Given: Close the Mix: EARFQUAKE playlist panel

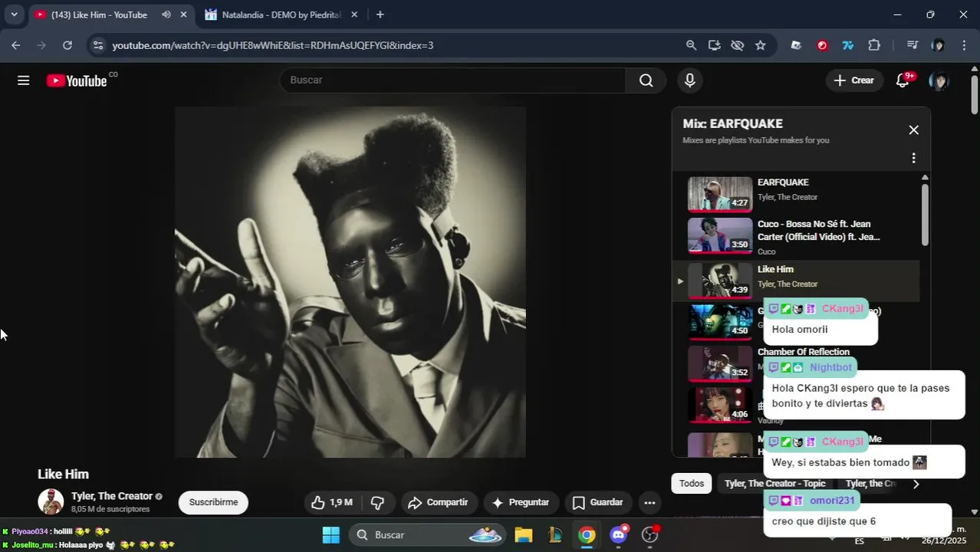Looking at the screenshot, I should coord(913,130).
